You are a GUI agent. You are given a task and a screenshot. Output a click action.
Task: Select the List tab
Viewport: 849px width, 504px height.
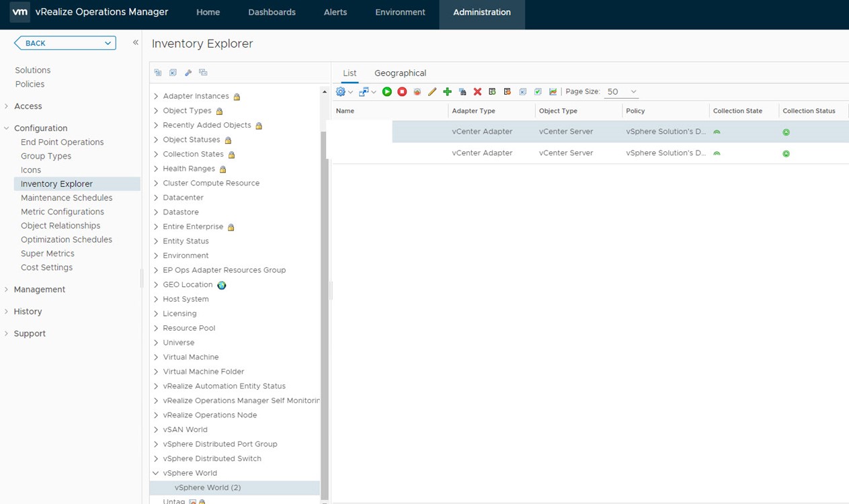pos(350,73)
